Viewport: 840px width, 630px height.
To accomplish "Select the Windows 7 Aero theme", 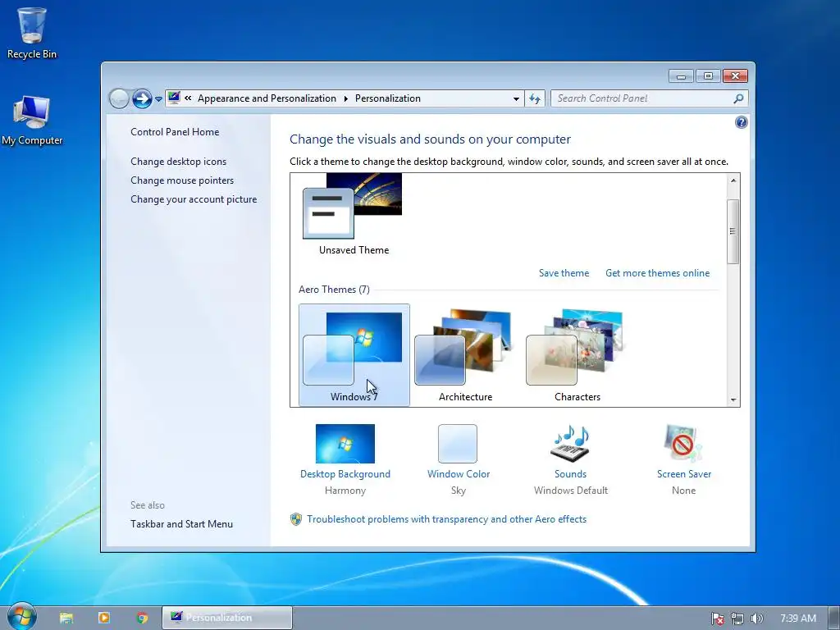I will [354, 354].
